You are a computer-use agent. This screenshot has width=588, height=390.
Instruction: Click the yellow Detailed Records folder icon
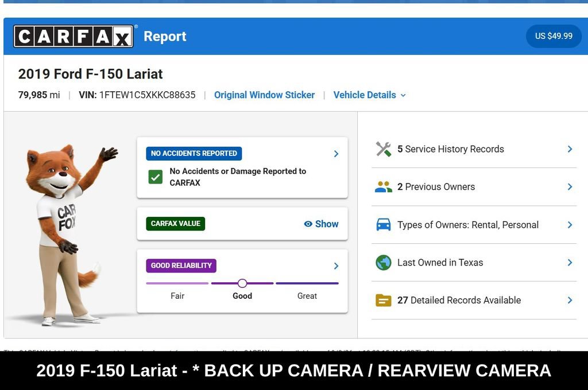click(x=383, y=300)
